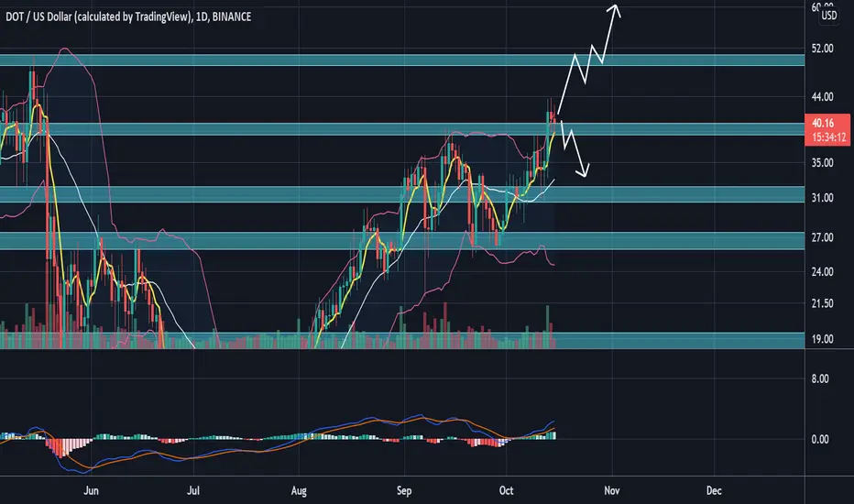Click the 19.00 price axis label
Viewport: 854px width, 504px height.
823,339
